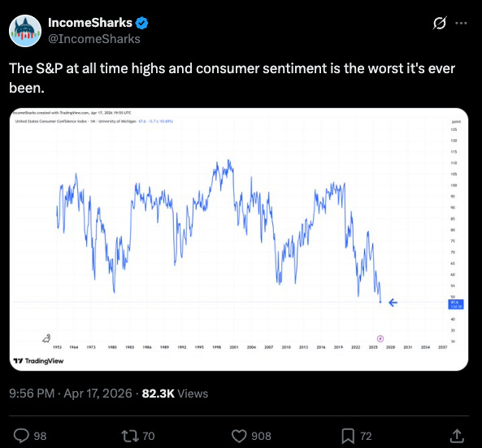Click the reply speech bubble icon
482x448 pixels.
pyautogui.click(x=21, y=436)
